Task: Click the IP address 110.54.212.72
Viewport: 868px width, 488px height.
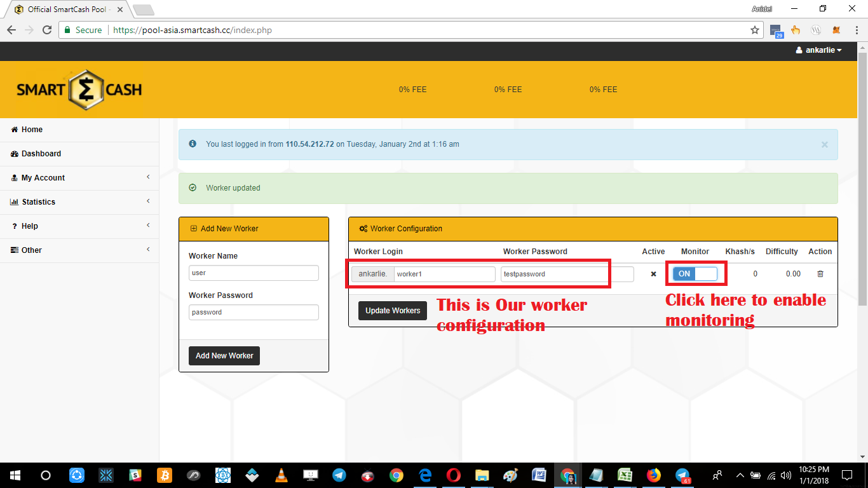Action: 309,144
